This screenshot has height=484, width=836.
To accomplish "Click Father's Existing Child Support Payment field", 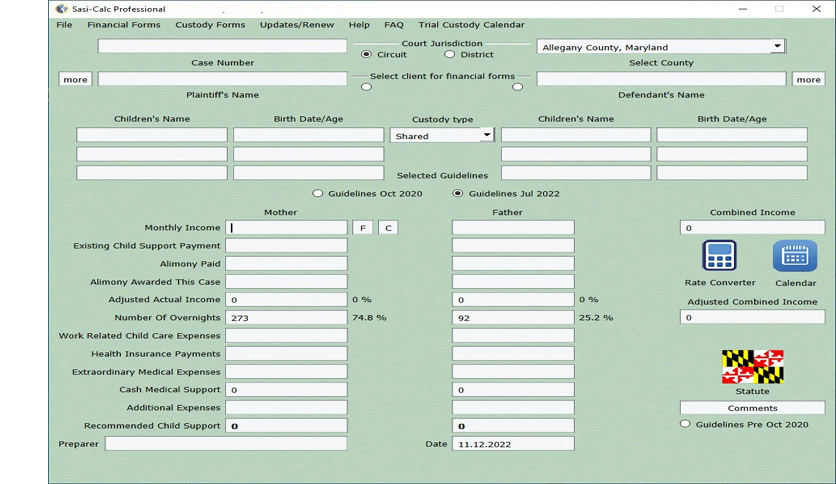I will (x=513, y=245).
